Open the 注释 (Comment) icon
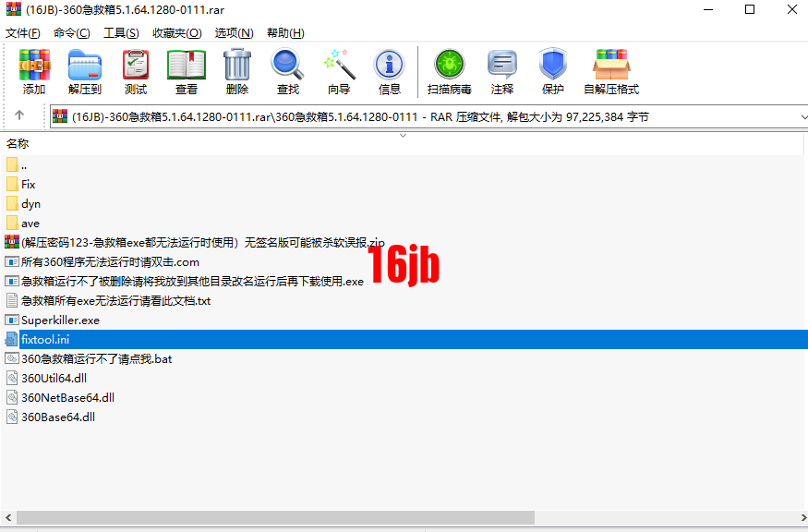Viewport: 808px width, 532px height. (502, 71)
